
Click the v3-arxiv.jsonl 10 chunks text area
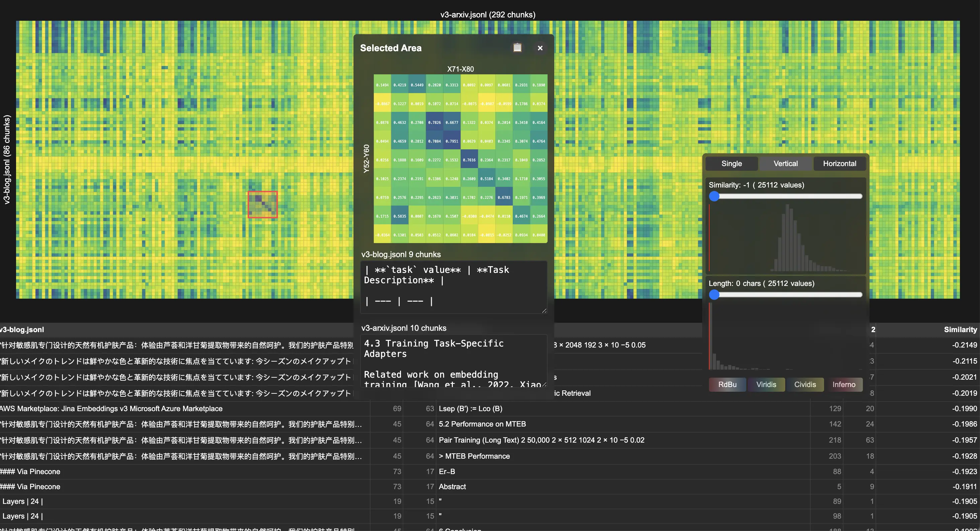coord(454,360)
